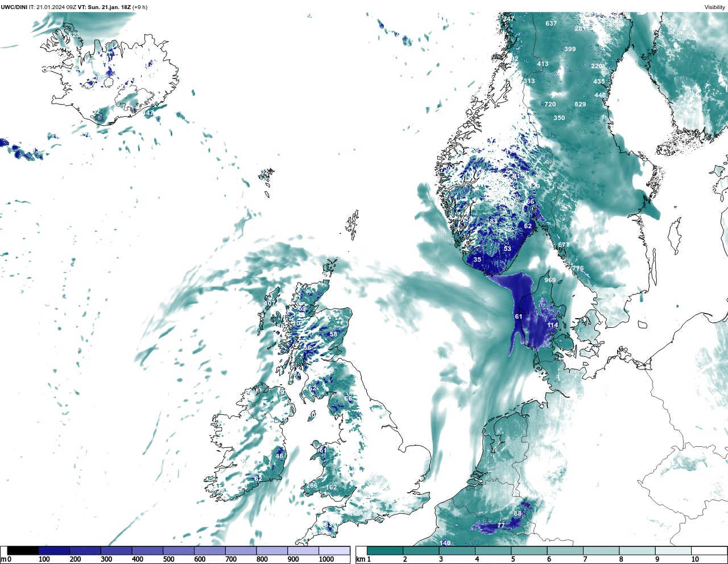728x564 pixels.
Task: Click the 500 label on the meter legend
Action: click(168, 559)
